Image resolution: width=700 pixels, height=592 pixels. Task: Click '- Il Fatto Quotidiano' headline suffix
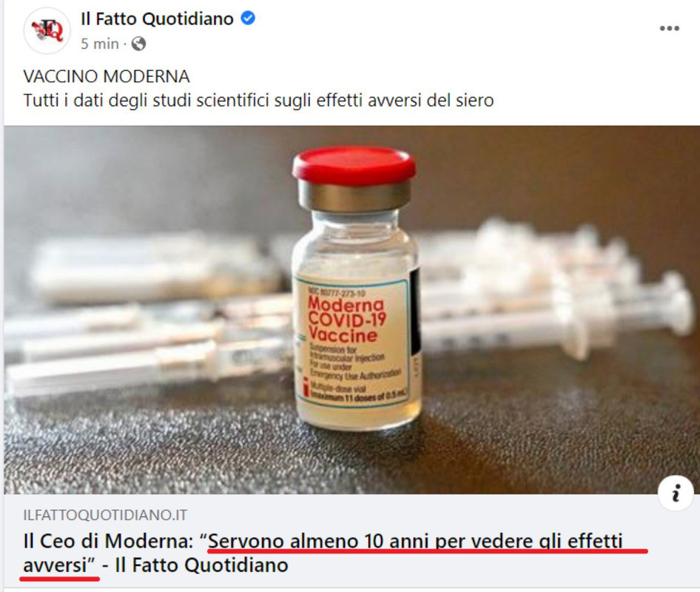tap(195, 565)
